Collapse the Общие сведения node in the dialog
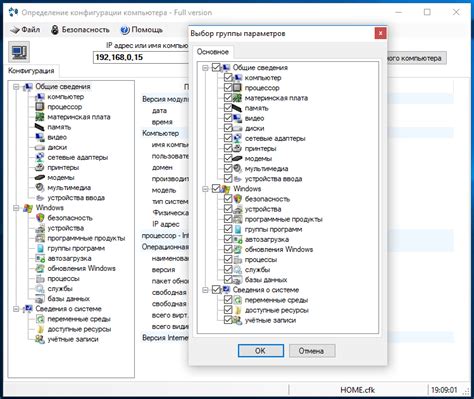 (x=206, y=68)
